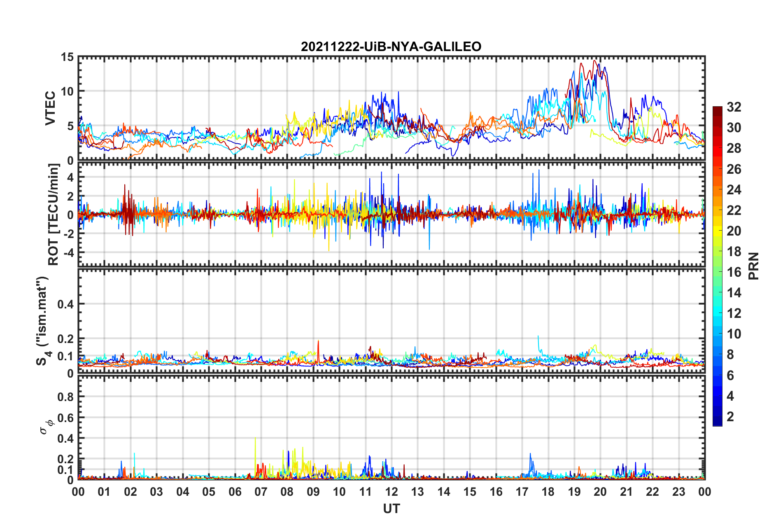Image resolution: width=783 pixels, height=532 pixels.
Task: Click the 24 label on PRN colorbar
Action: click(734, 190)
